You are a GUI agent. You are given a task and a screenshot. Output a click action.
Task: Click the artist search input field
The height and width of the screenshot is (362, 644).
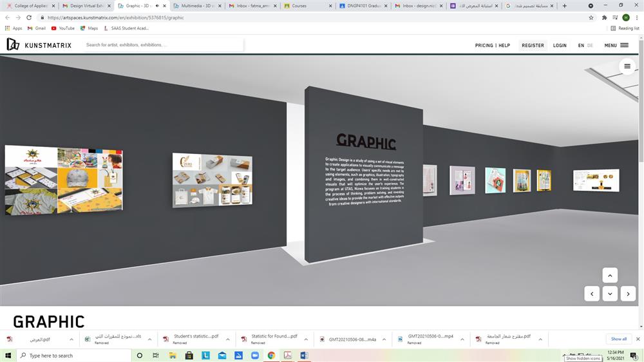coord(161,45)
